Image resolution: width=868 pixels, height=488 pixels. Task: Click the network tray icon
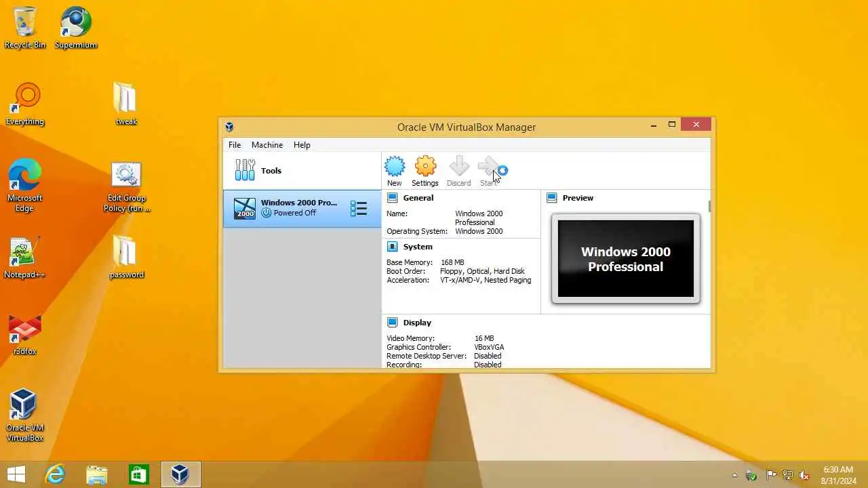click(x=787, y=475)
